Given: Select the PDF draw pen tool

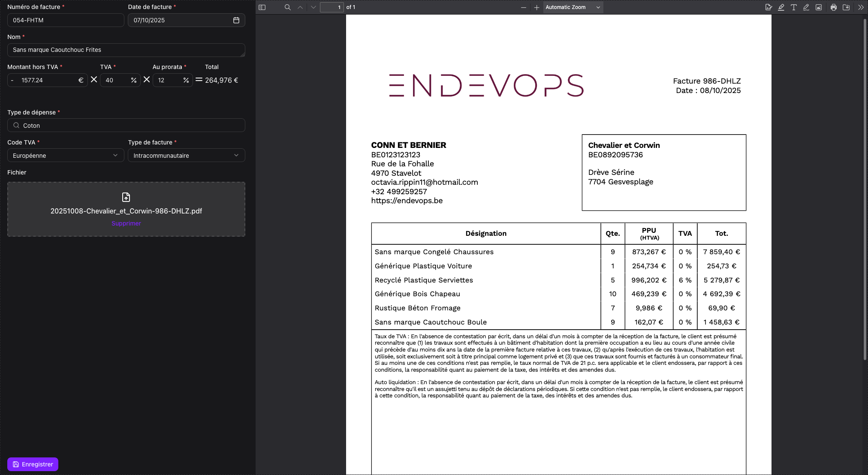Looking at the screenshot, I should (806, 7).
